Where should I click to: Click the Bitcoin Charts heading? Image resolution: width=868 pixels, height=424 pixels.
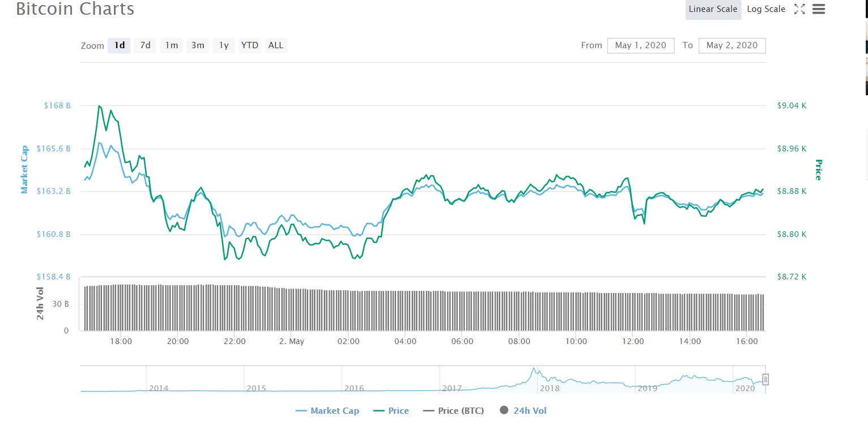coord(75,9)
